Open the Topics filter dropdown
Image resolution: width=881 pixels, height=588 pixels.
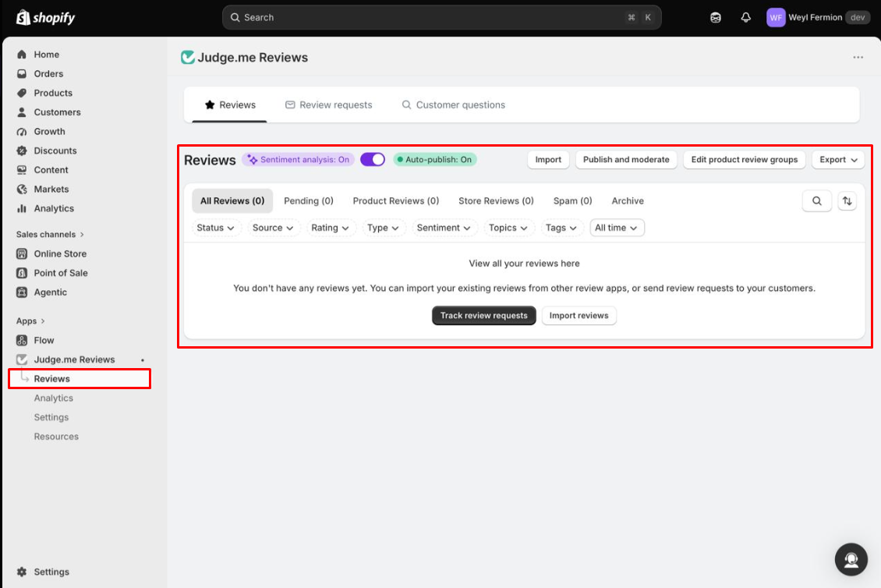click(x=508, y=228)
